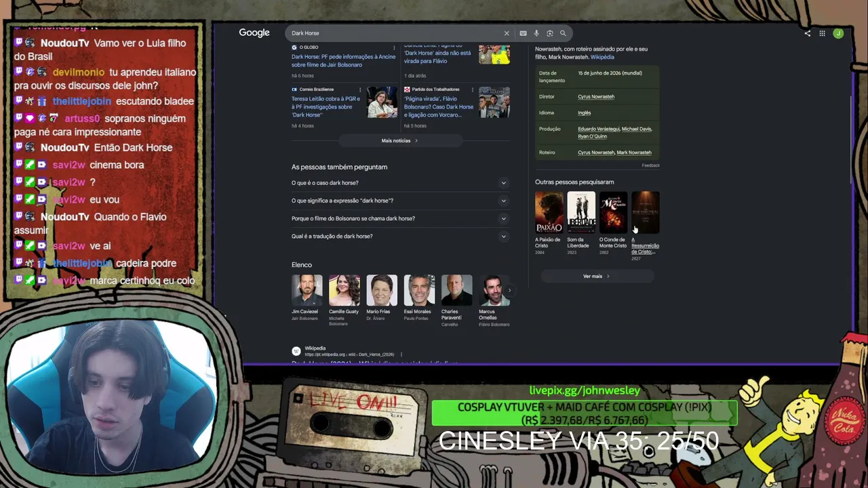Select Mario Frias cast thumbnail
This screenshot has width=868, height=488.
click(x=381, y=290)
